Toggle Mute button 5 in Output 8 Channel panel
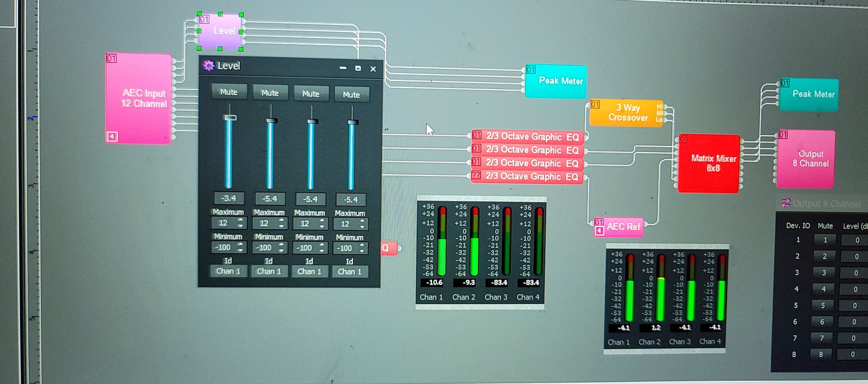This screenshot has height=384, width=868. 822,305
